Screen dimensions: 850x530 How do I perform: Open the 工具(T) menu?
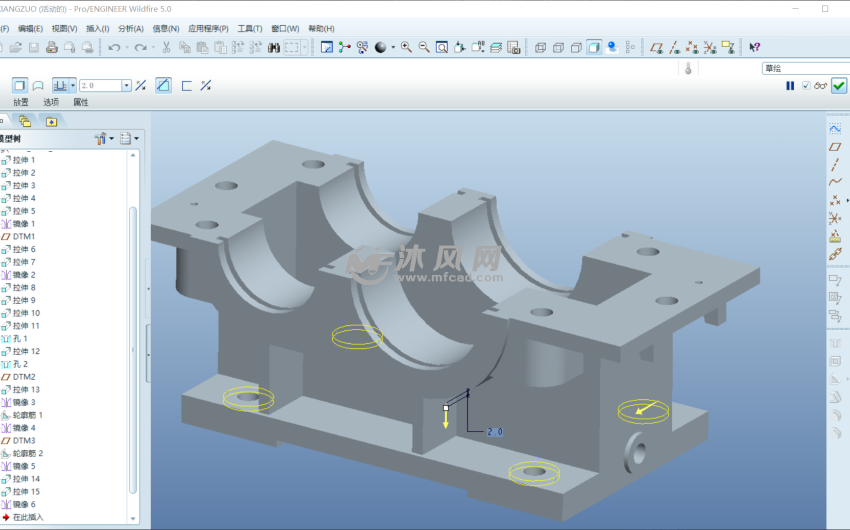click(250, 29)
